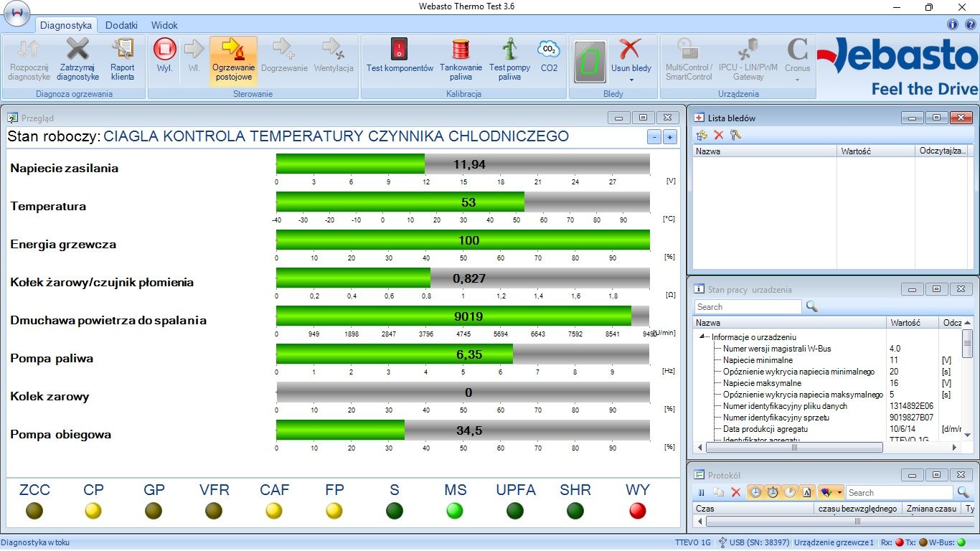Viewport: 980px width, 551px height.
Task: Clear the Protokól log with red X
Action: (x=735, y=492)
